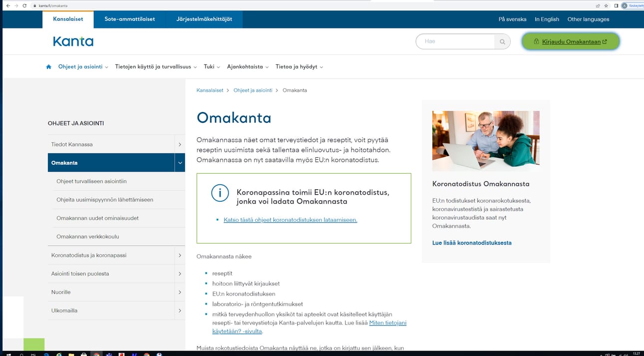The height and width of the screenshot is (356, 644).
Task: Click the Lue lisää koronatodistuksesta link
Action: click(x=472, y=243)
